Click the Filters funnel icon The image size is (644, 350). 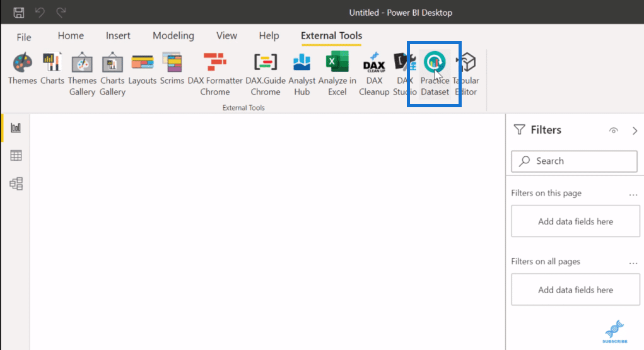tap(520, 130)
